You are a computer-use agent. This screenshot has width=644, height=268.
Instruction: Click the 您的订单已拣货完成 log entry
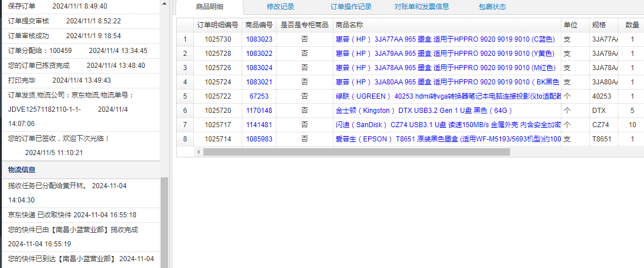click(x=80, y=66)
